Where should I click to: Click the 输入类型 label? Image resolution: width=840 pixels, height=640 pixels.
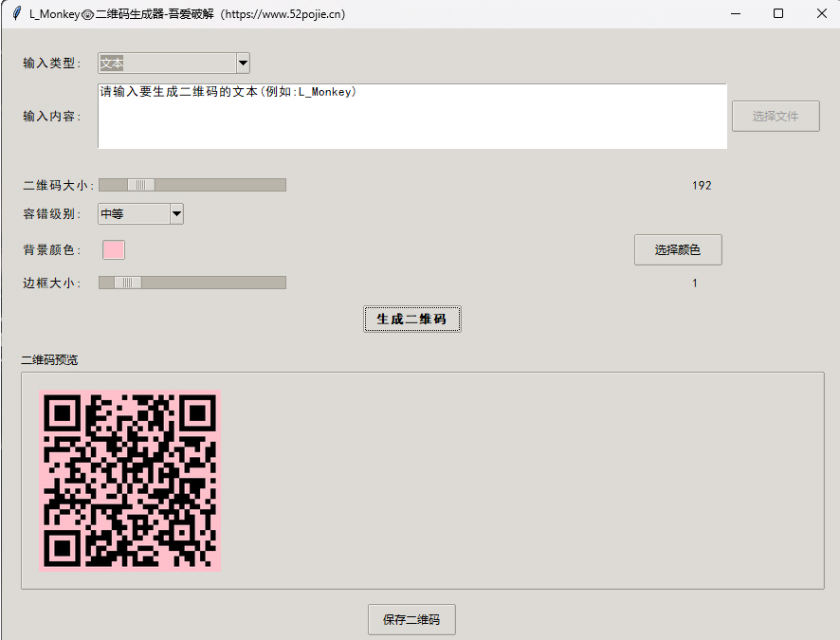[52, 64]
